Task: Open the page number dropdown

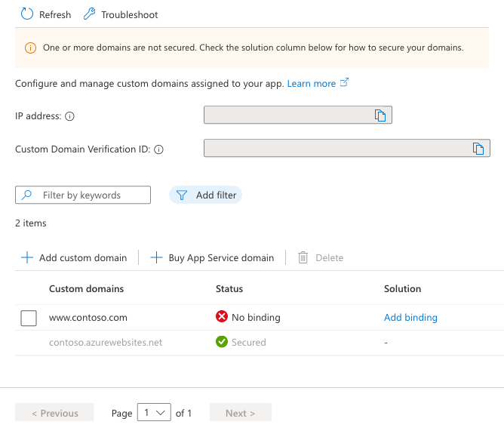Action: (154, 413)
